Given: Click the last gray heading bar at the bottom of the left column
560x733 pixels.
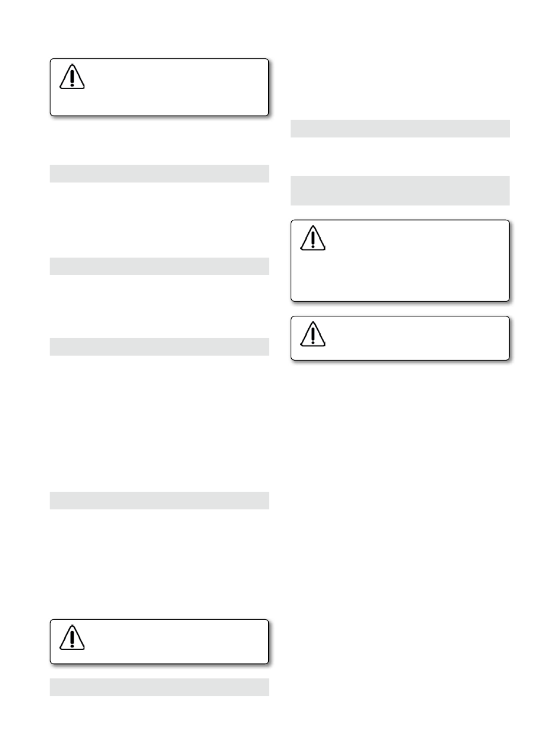Looking at the screenshot, I should coord(159,687).
